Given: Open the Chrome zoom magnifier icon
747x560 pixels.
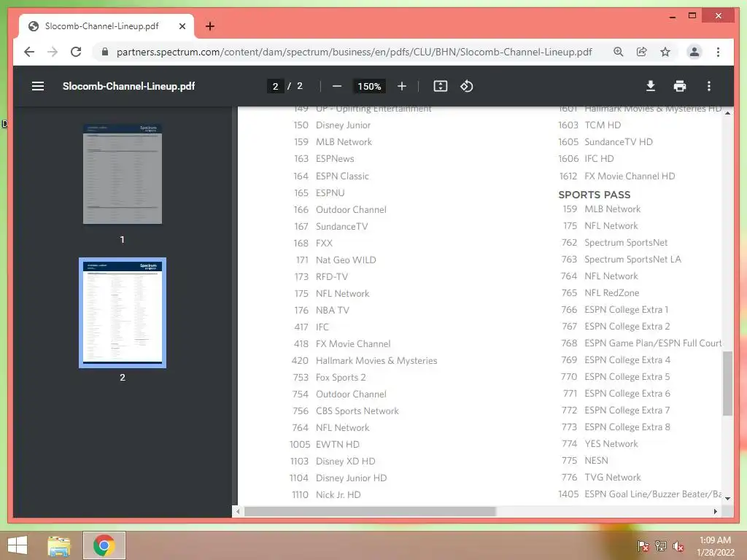Looking at the screenshot, I should point(619,52).
